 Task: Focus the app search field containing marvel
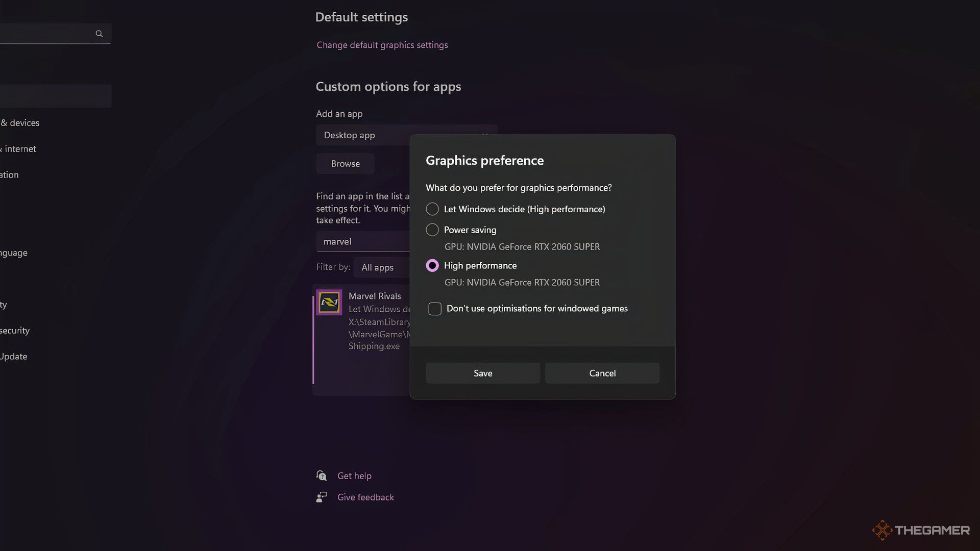pos(363,241)
